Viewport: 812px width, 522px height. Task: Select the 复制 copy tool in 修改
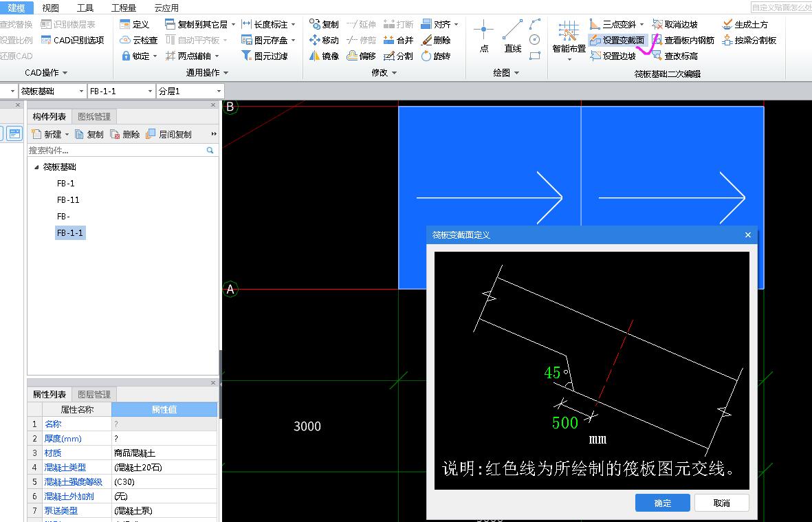[324, 24]
